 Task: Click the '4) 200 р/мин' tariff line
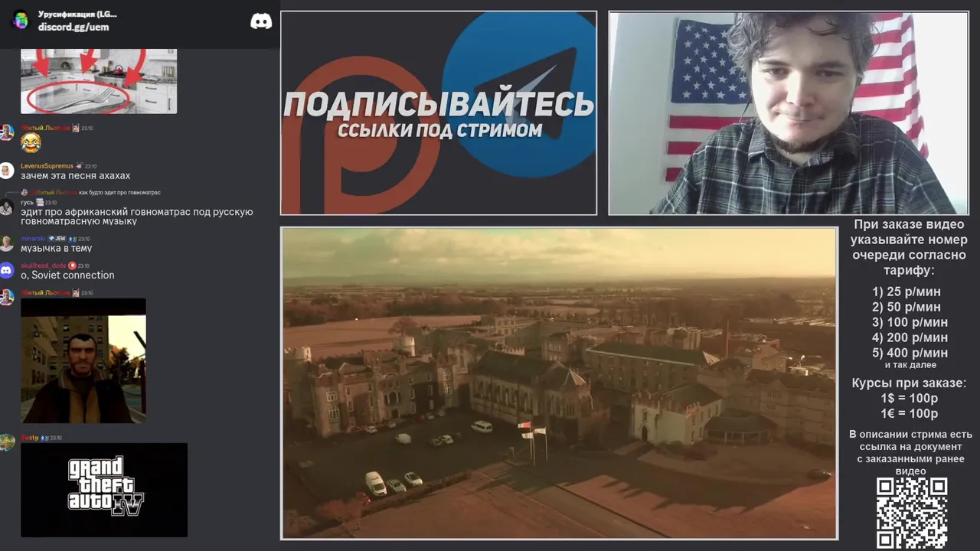click(910, 337)
